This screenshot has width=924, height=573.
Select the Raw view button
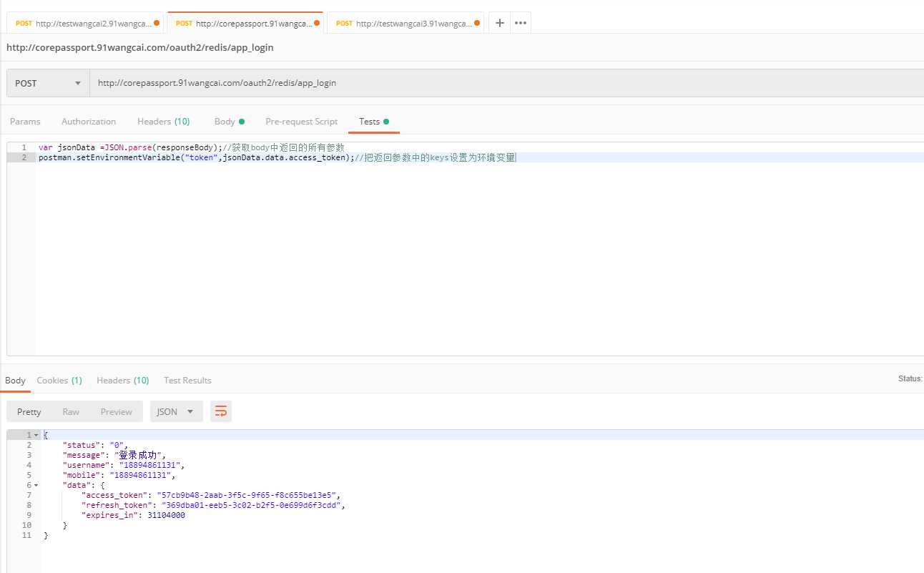coord(71,411)
